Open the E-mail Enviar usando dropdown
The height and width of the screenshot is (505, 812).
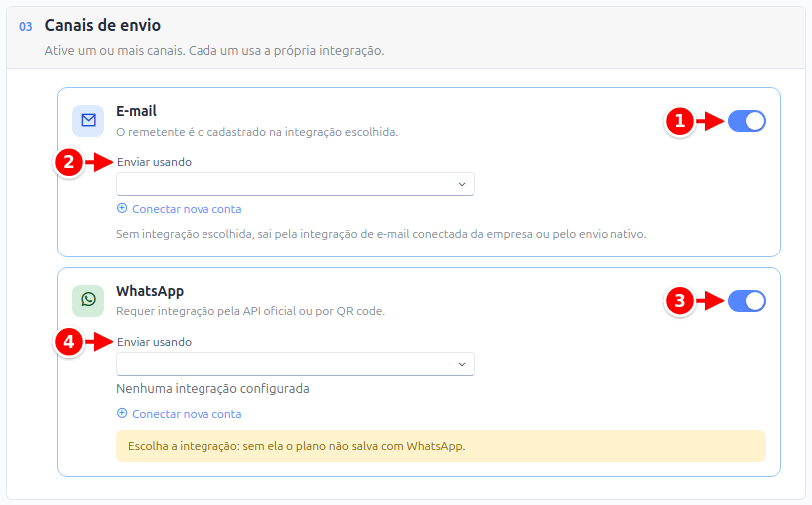[x=295, y=184]
